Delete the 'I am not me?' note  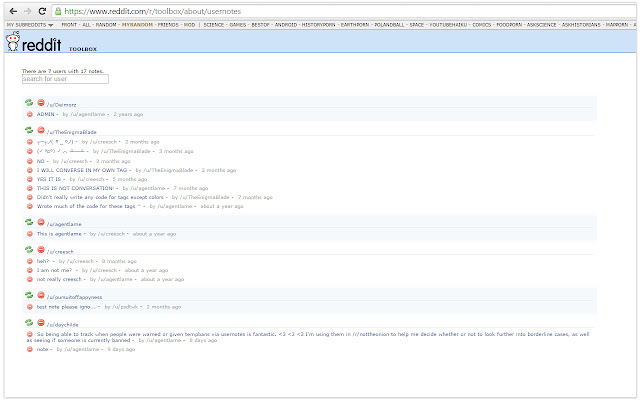pos(29,270)
